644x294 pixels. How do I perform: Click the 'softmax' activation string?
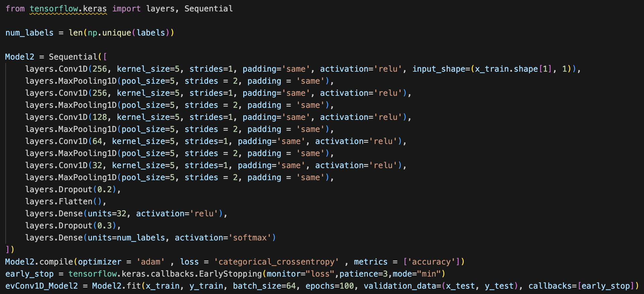[250, 238]
